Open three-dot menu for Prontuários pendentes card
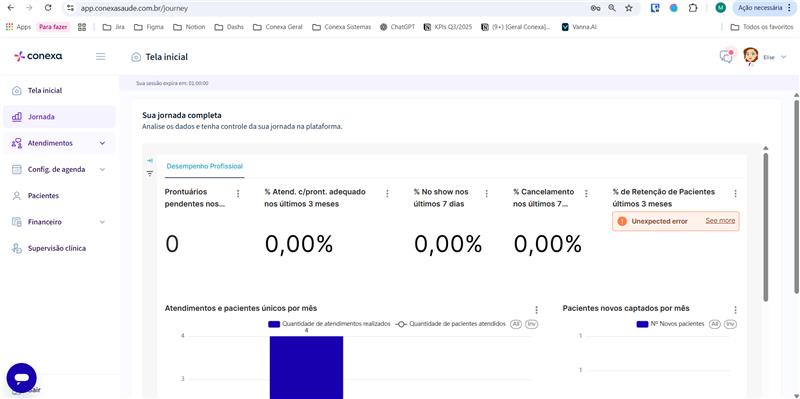The image size is (800, 399). click(238, 193)
